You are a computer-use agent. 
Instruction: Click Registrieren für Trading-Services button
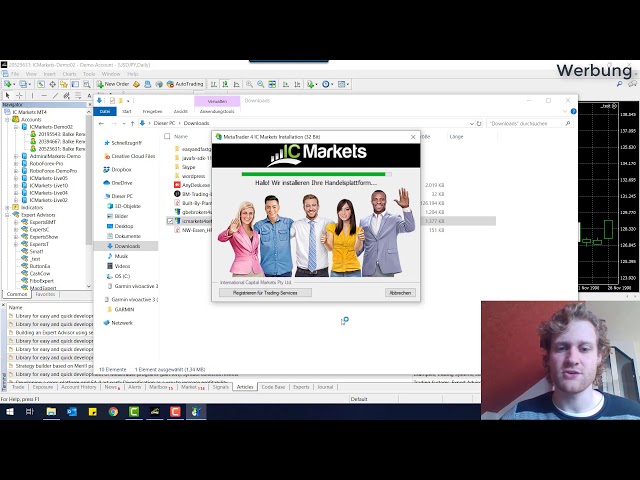(x=265, y=293)
